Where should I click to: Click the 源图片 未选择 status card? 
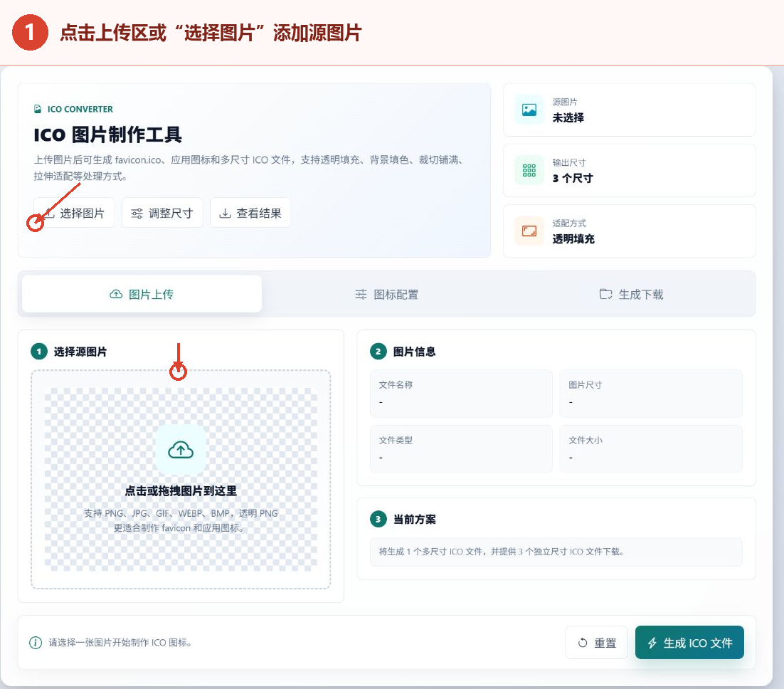pos(629,110)
